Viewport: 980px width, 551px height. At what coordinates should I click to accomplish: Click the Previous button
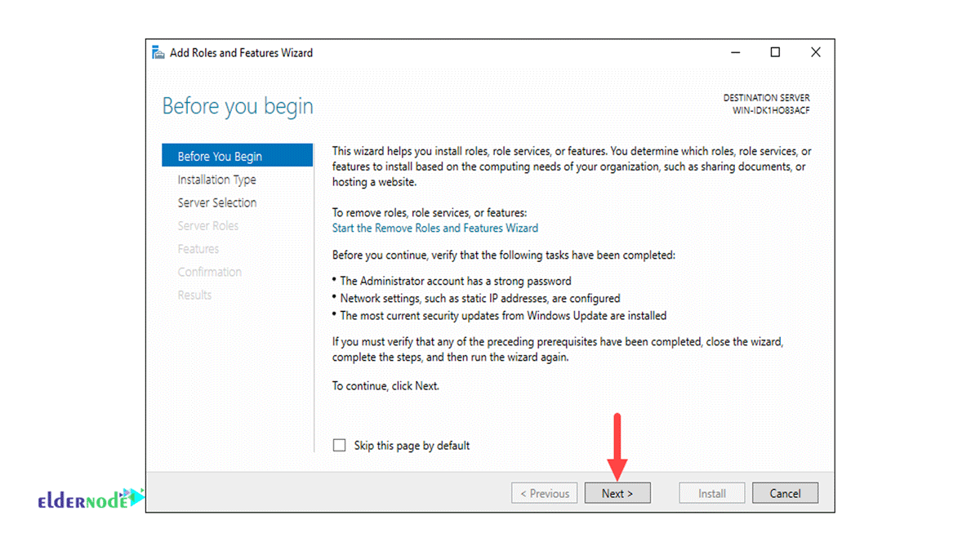[x=544, y=493]
